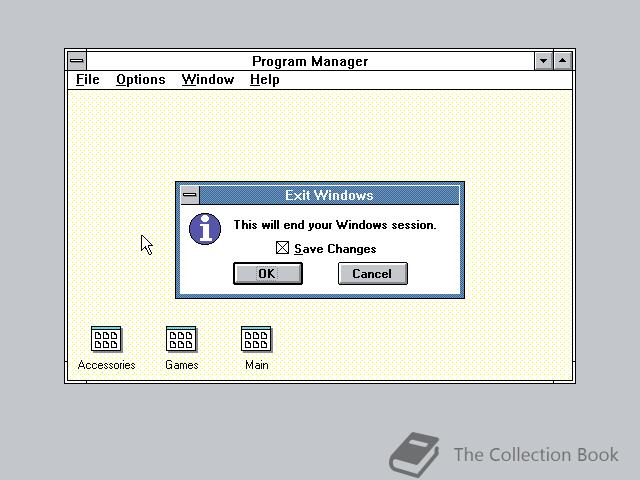Click the blue information icon in Exit Windows dialog
This screenshot has width=640, height=480.
(205, 229)
